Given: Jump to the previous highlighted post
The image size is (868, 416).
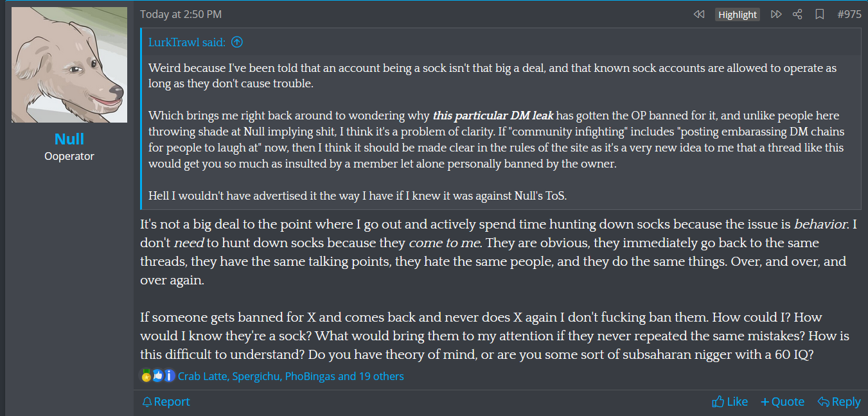Looking at the screenshot, I should click(x=699, y=14).
